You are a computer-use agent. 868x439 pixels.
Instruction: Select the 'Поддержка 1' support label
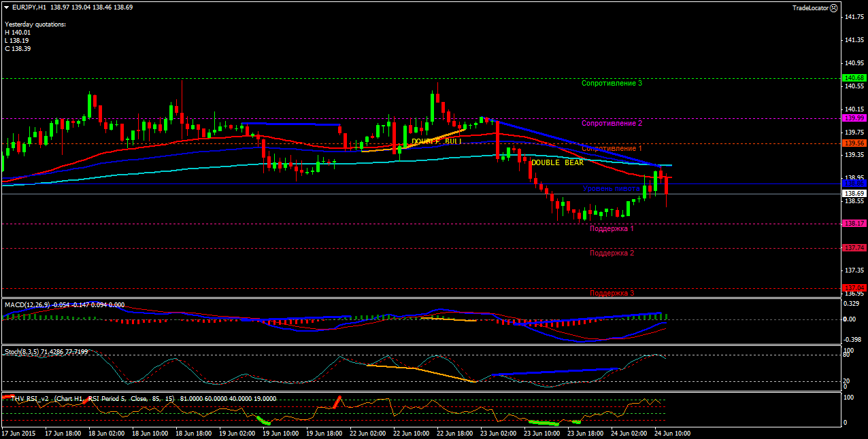(x=612, y=228)
